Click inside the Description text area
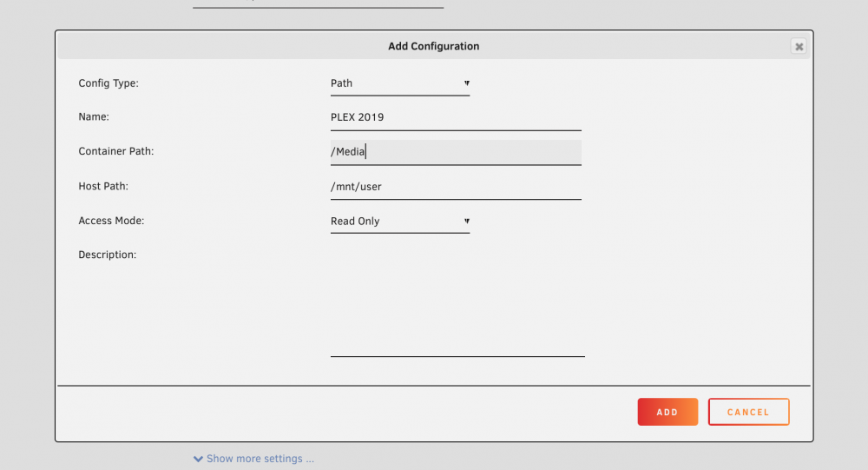 point(457,301)
